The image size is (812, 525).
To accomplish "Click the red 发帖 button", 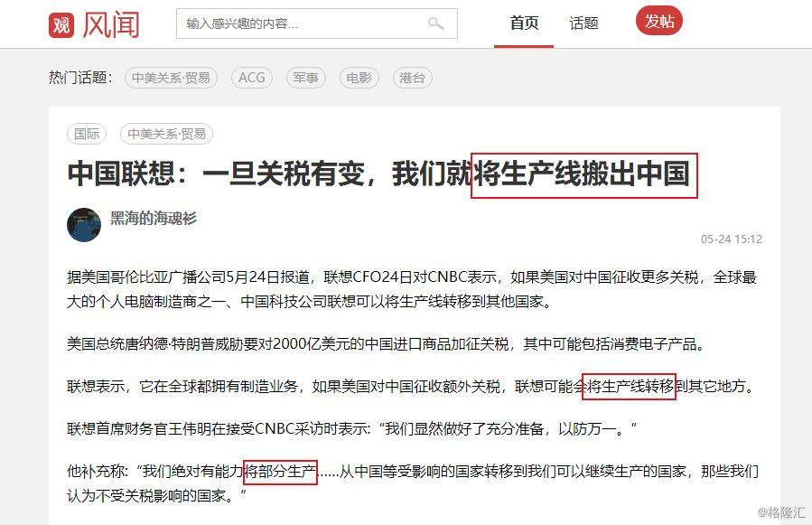I will tap(659, 21).
